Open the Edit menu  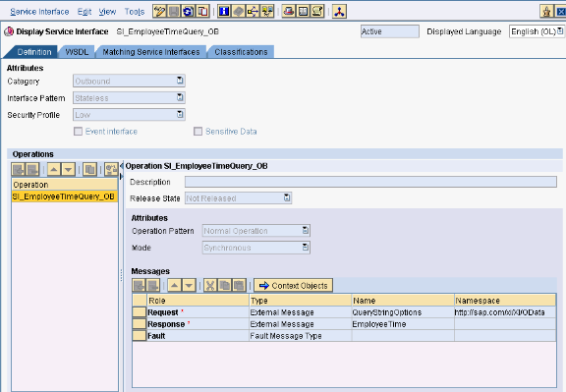coord(85,12)
